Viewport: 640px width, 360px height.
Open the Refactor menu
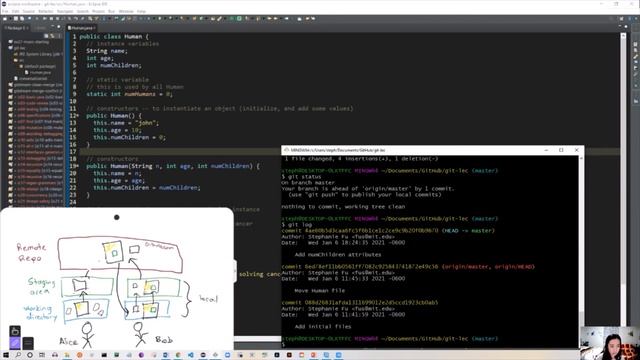46,11
